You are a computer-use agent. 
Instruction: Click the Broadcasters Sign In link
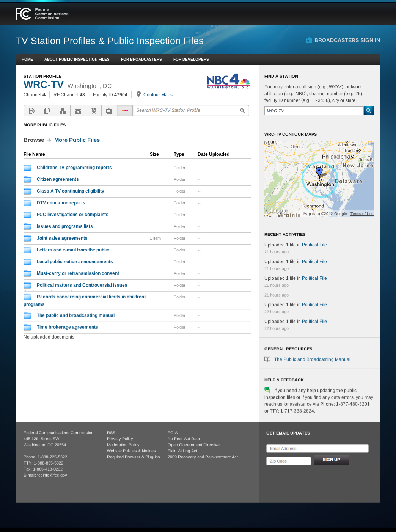(343, 40)
